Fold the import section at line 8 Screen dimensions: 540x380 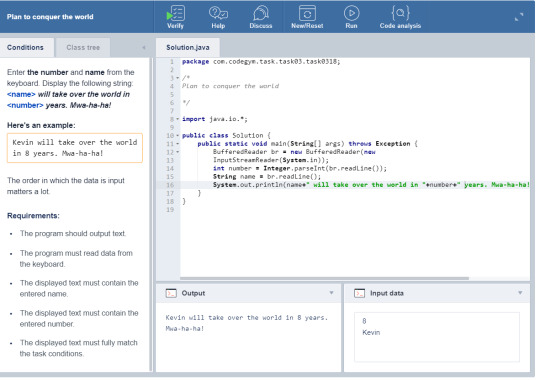[x=178, y=120]
